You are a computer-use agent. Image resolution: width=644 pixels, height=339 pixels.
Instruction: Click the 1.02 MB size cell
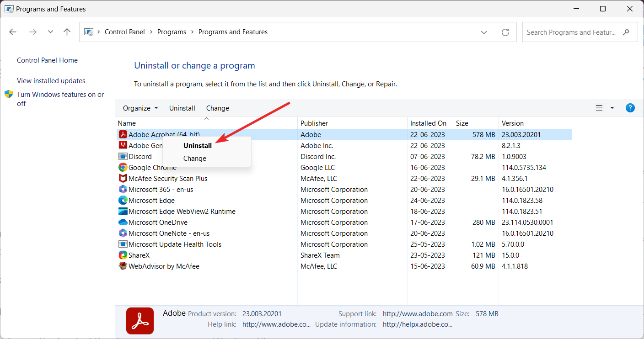click(x=483, y=244)
